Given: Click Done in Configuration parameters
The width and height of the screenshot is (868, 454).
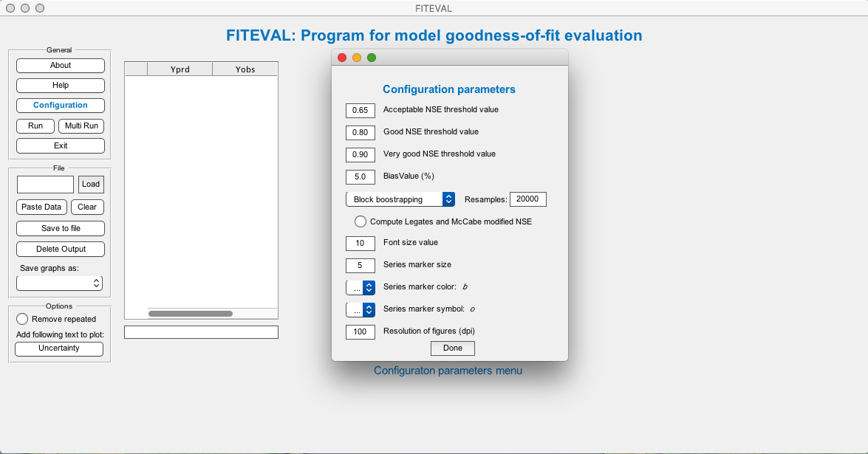Looking at the screenshot, I should coord(453,348).
